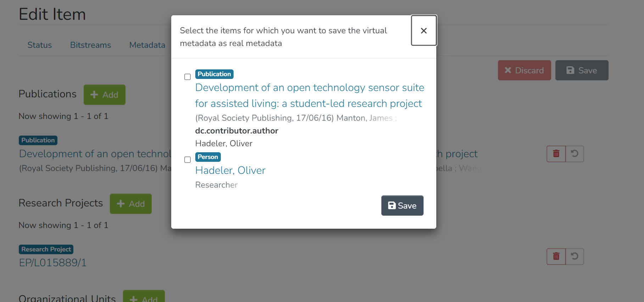Click the page-level Save button
Image resolution: width=644 pixels, height=302 pixels.
click(582, 70)
